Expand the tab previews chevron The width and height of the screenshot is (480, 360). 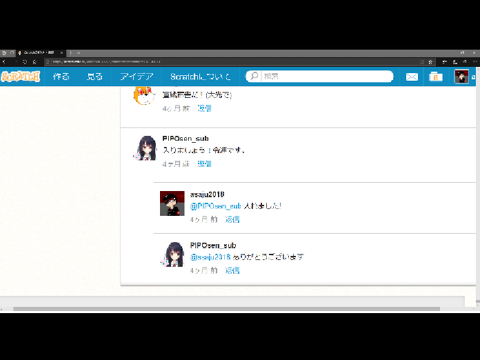tap(79, 53)
